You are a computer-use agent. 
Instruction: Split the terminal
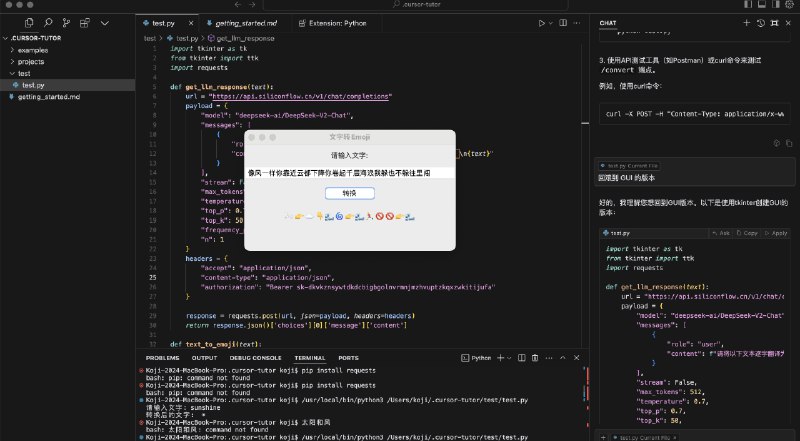[x=521, y=358]
